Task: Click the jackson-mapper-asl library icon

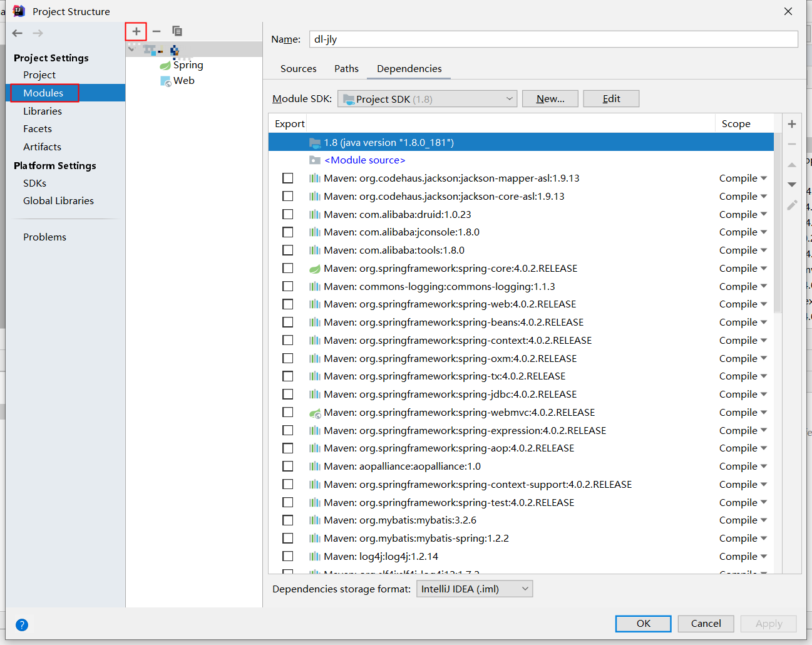Action: (x=315, y=178)
